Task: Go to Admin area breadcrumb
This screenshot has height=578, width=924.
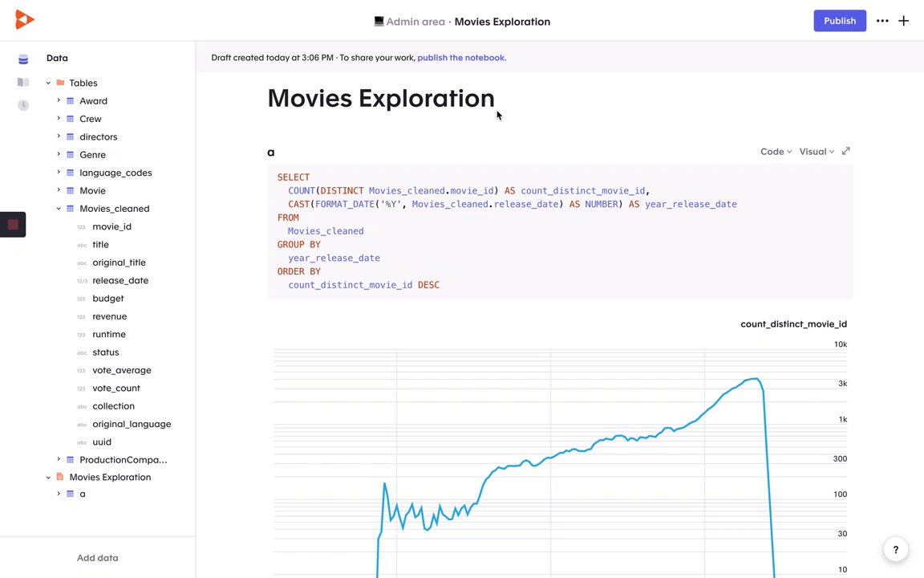Action: [415, 21]
